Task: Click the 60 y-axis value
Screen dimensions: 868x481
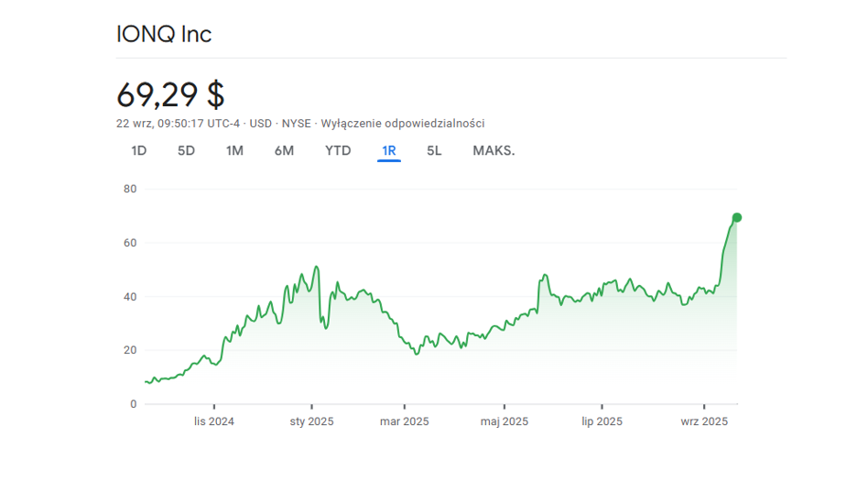Action: (x=130, y=243)
